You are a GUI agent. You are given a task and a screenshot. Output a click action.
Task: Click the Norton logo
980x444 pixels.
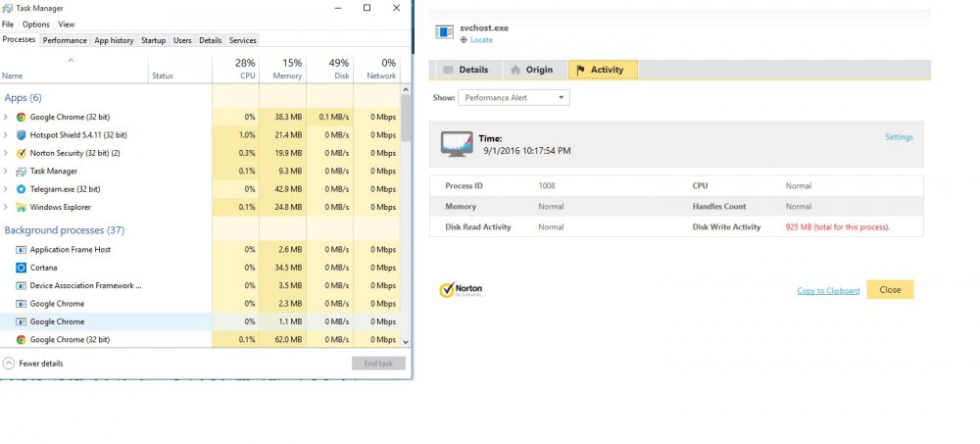point(461,289)
